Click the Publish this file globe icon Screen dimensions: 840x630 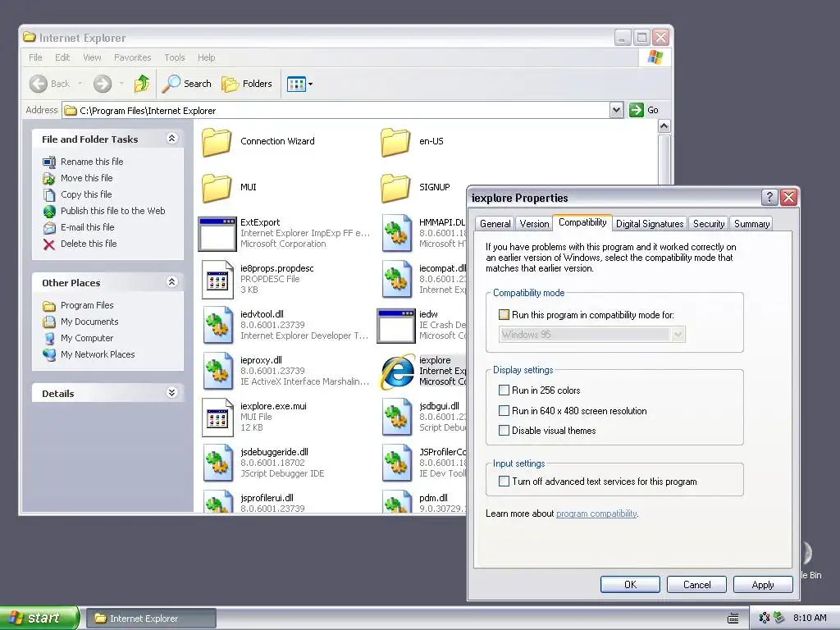[x=49, y=211]
